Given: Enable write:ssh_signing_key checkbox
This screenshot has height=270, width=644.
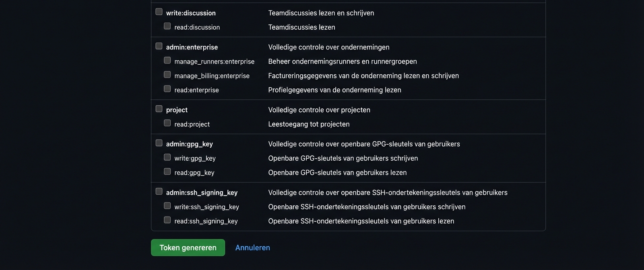Looking at the screenshot, I should coord(167,206).
